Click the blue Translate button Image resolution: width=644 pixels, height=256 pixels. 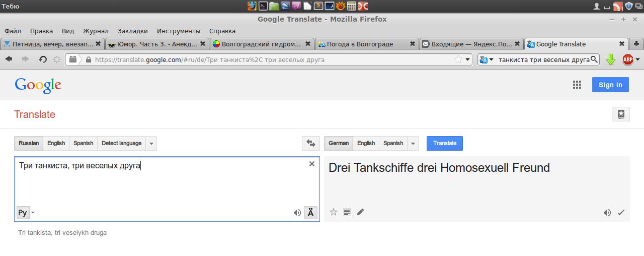click(x=445, y=143)
